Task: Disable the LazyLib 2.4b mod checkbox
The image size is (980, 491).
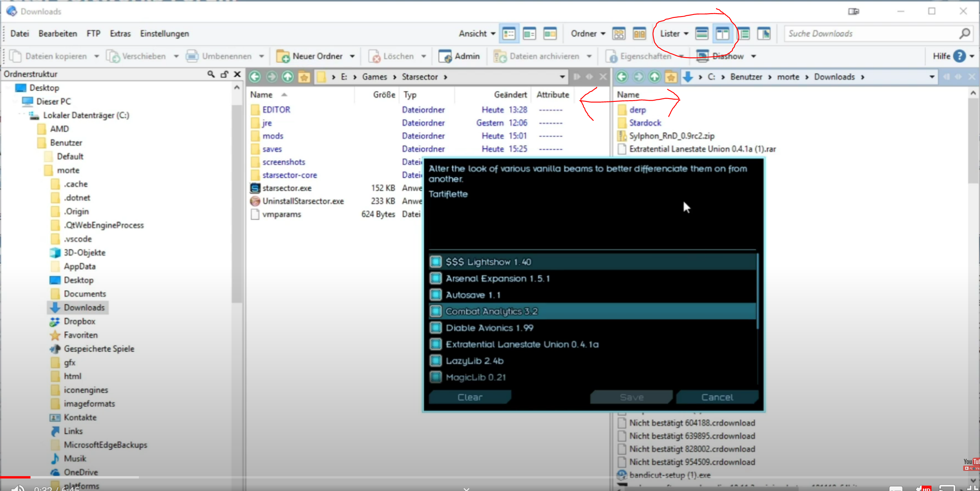Action: pyautogui.click(x=436, y=361)
